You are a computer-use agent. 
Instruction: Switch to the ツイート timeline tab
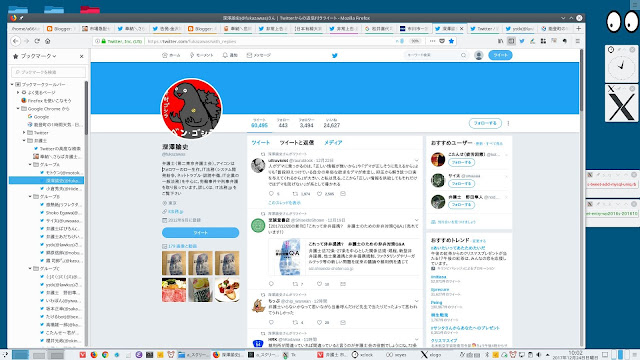tap(260, 142)
